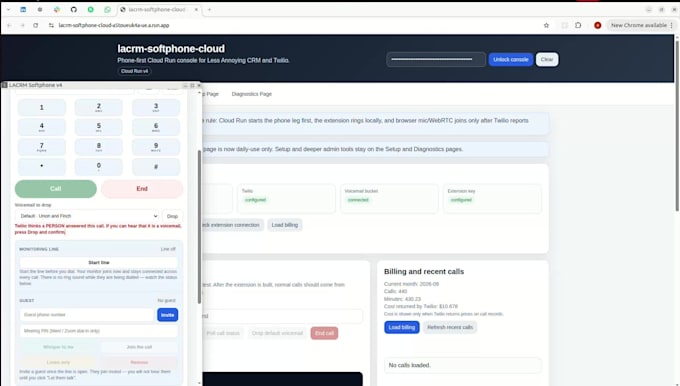Click the Whisper to me button
The width and height of the screenshot is (680, 386).
59,347
